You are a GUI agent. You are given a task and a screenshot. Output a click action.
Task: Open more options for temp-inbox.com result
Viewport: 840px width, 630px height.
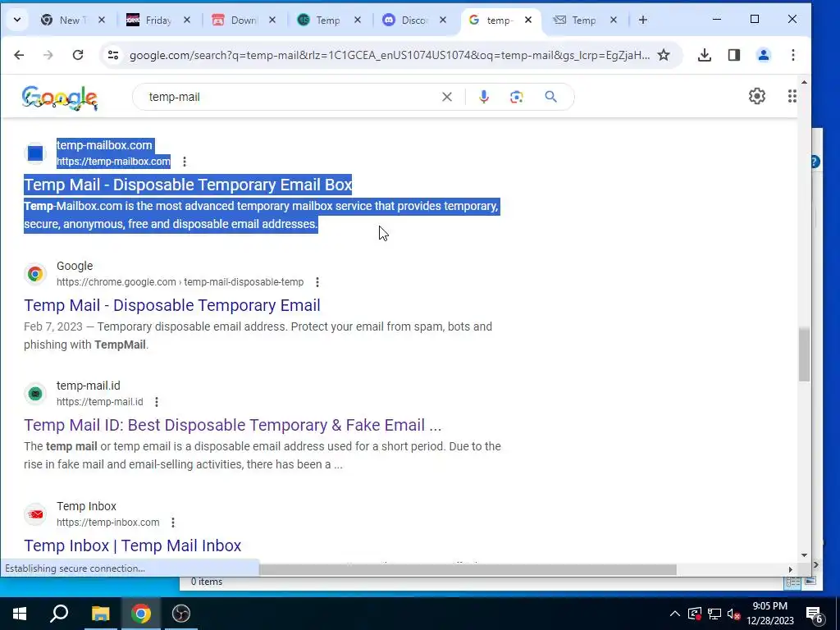click(x=173, y=523)
